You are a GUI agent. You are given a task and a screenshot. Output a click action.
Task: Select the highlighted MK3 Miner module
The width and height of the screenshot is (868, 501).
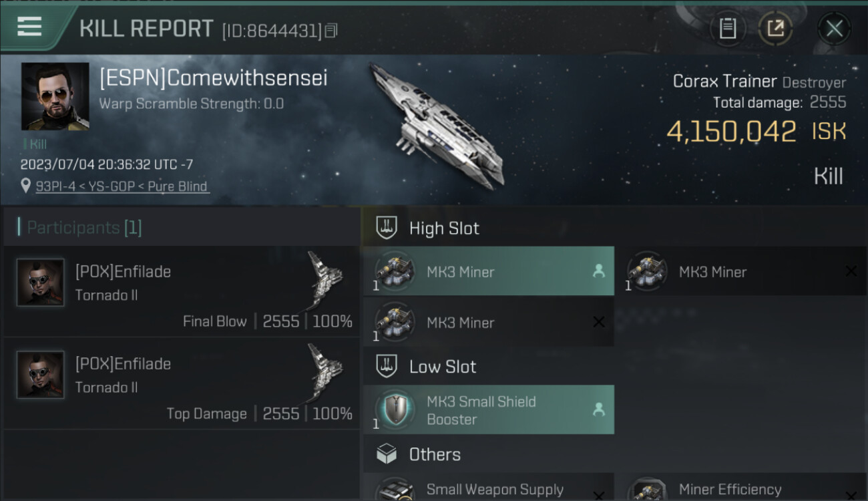(488, 271)
